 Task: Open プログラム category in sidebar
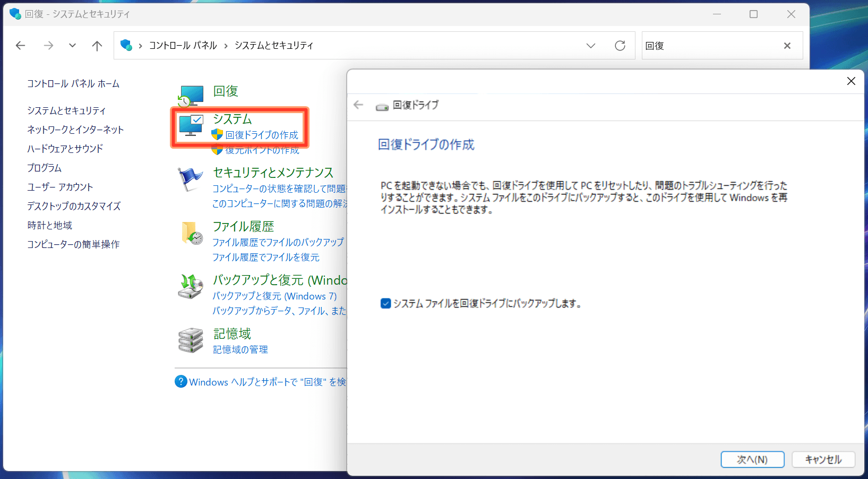[x=44, y=168]
